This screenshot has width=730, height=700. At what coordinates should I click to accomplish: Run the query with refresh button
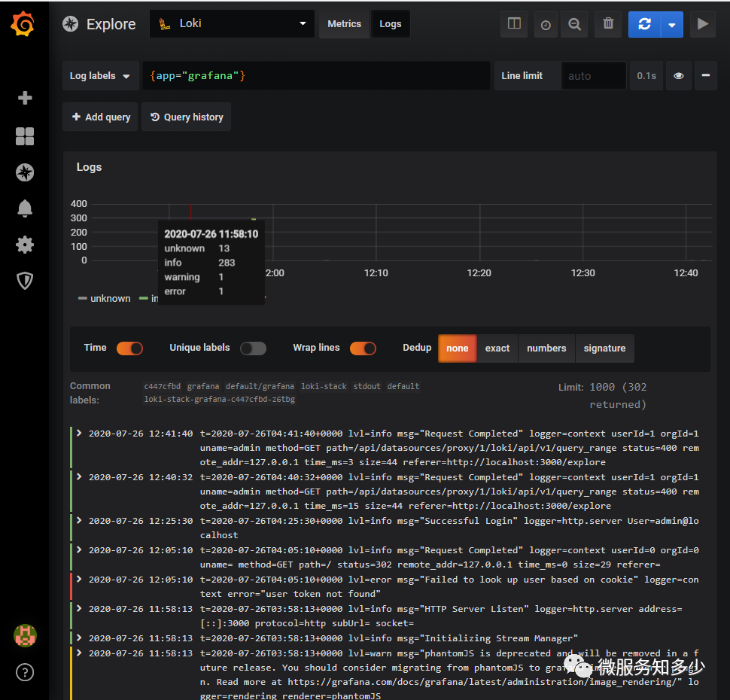pyautogui.click(x=644, y=24)
